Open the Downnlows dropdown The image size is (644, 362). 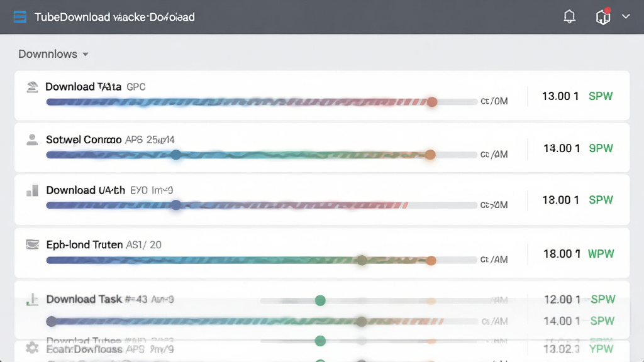coord(53,54)
